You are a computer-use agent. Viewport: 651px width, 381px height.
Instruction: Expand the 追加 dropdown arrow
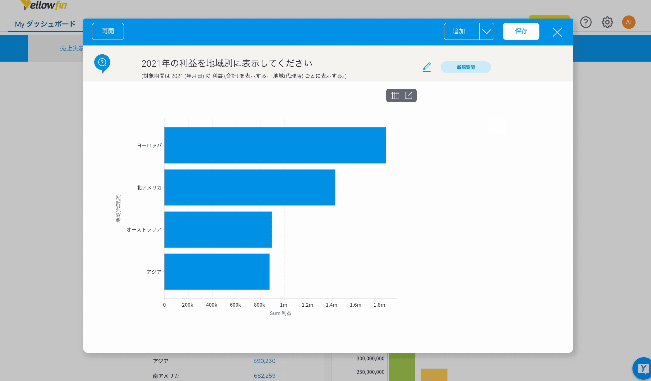487,32
